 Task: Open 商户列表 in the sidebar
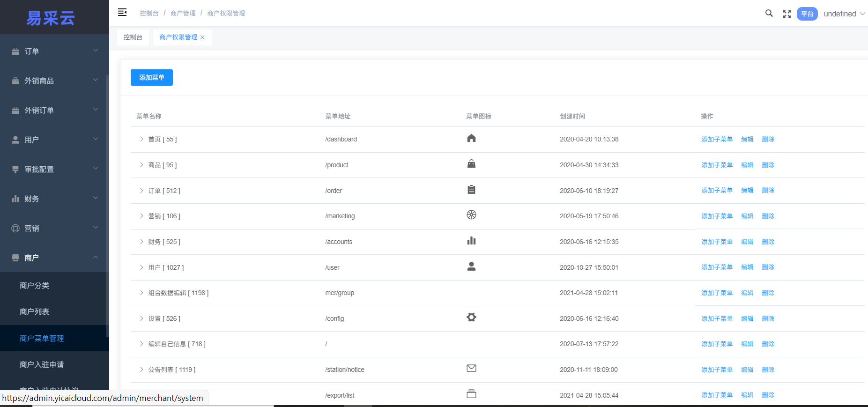coord(35,312)
